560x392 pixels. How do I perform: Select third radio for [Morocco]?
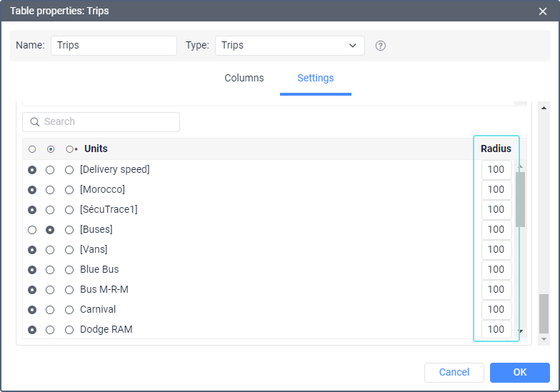point(69,190)
